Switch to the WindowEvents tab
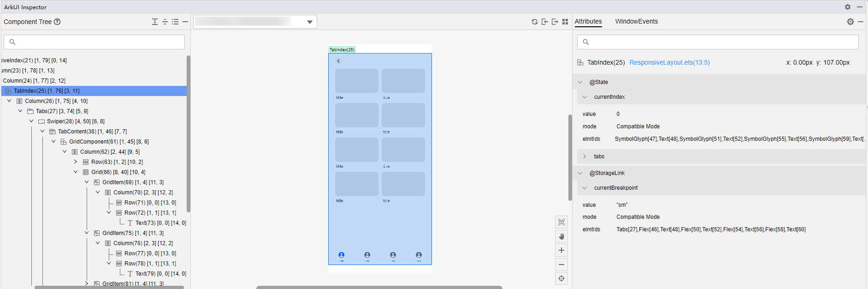The image size is (868, 289). click(637, 21)
